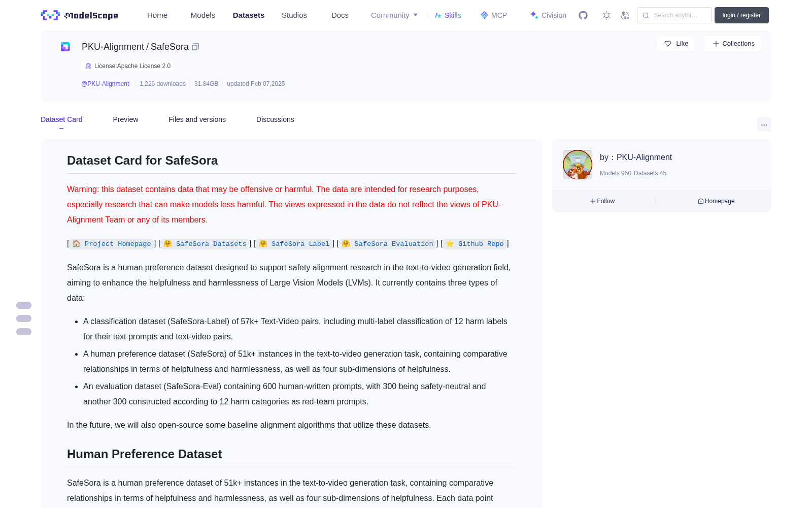Viewport: 812px width, 508px height.
Task: Open the Civision link
Action: click(548, 15)
